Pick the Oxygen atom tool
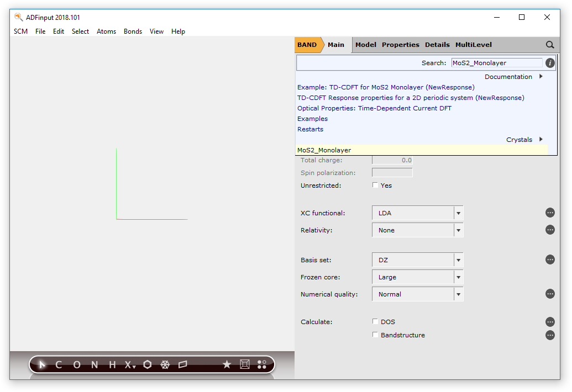Screen dimensions: 572x392 point(77,364)
